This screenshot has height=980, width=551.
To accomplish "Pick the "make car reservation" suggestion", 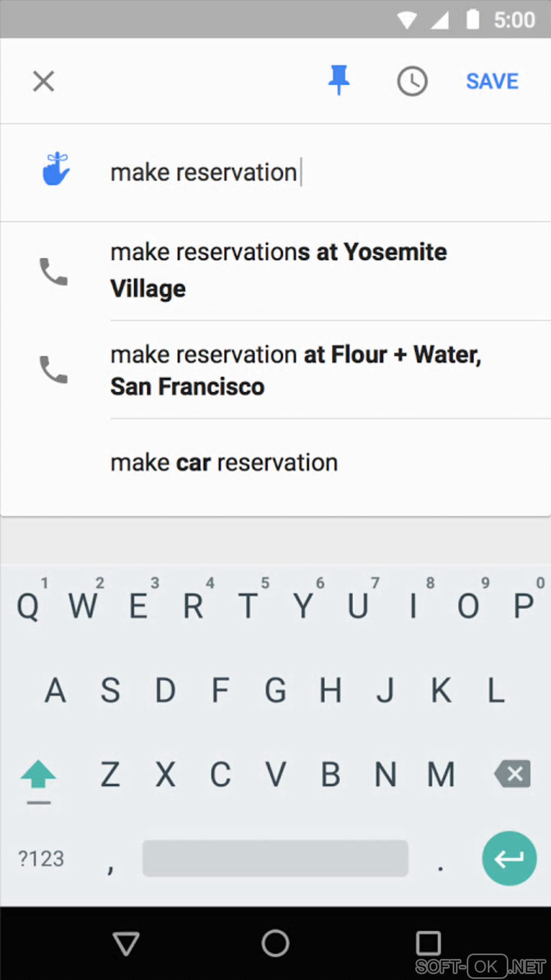I will tap(224, 463).
